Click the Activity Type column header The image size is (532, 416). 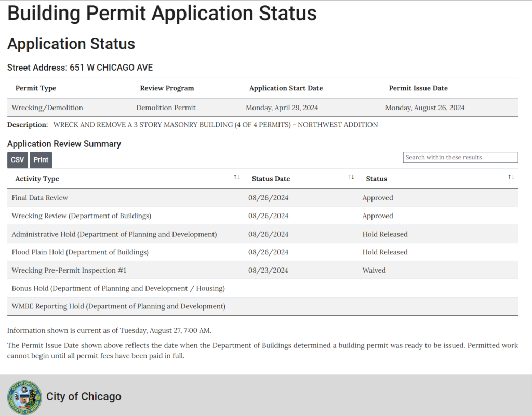(37, 178)
